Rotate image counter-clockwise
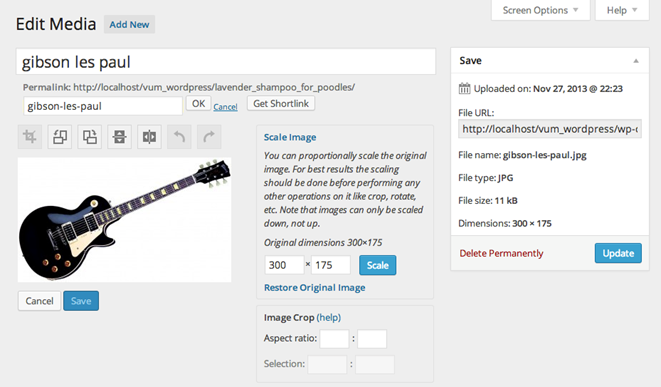Viewport: 661px width, 387px height. click(60, 137)
